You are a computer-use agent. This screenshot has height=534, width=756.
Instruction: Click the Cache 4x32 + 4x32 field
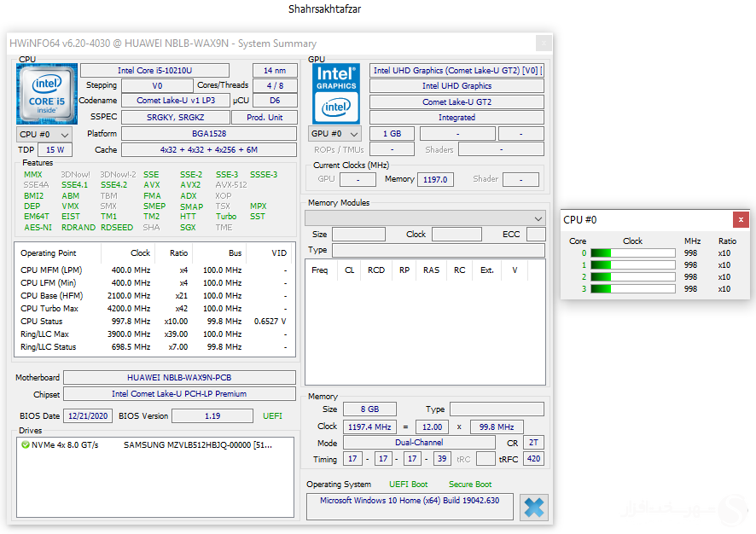click(x=209, y=150)
